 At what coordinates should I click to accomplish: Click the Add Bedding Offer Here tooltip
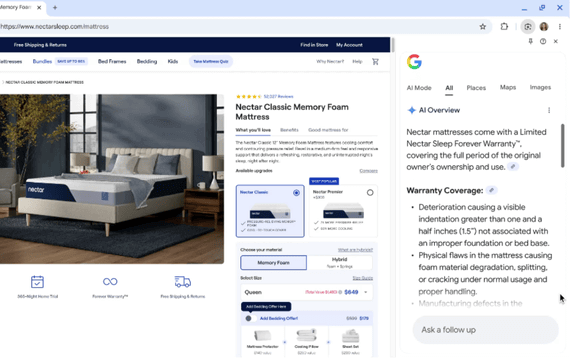coord(266,307)
